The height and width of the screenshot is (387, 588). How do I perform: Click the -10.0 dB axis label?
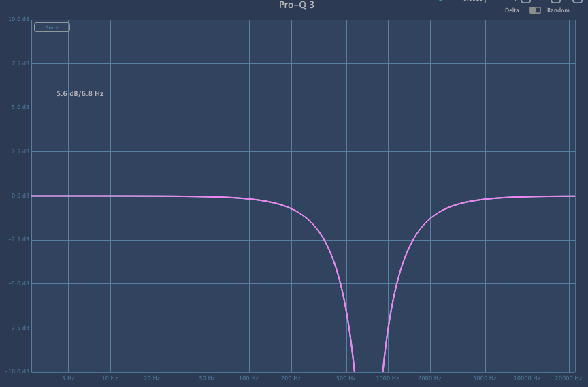tap(17, 371)
